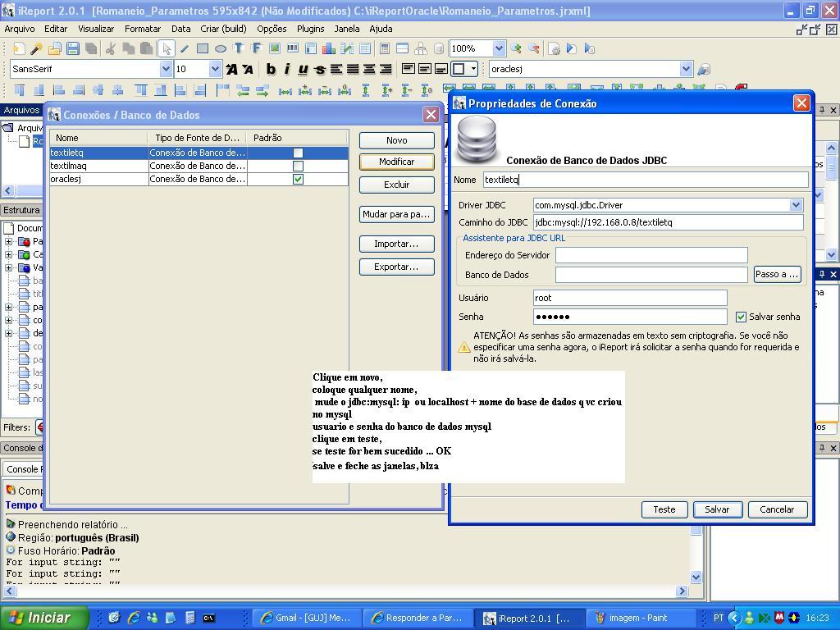Open the Plugins menu

tap(311, 29)
